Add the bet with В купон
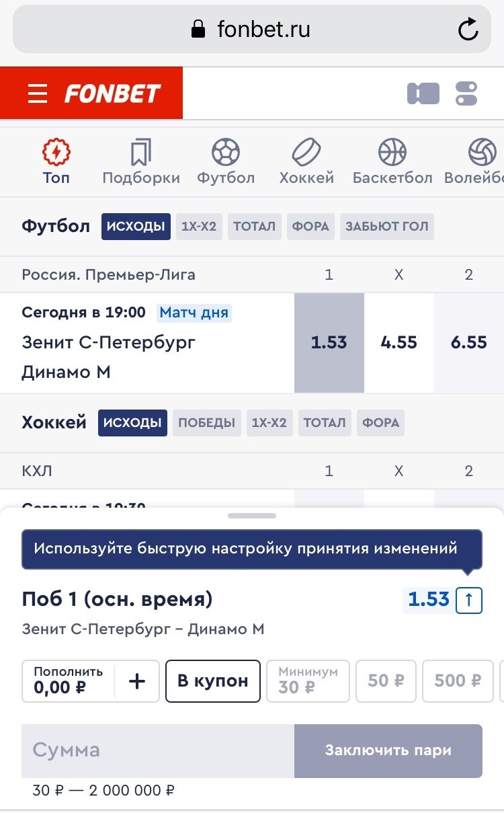This screenshot has width=504, height=813. (212, 681)
